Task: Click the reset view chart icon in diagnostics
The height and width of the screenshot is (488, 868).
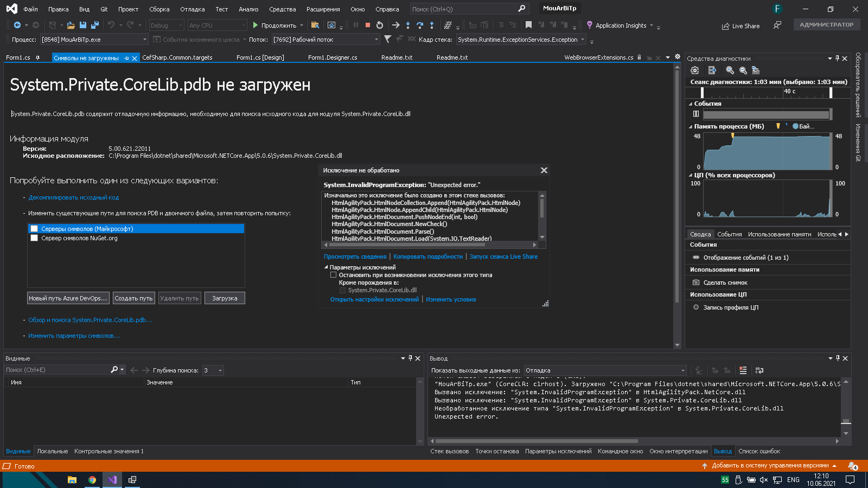Action: 756,70
